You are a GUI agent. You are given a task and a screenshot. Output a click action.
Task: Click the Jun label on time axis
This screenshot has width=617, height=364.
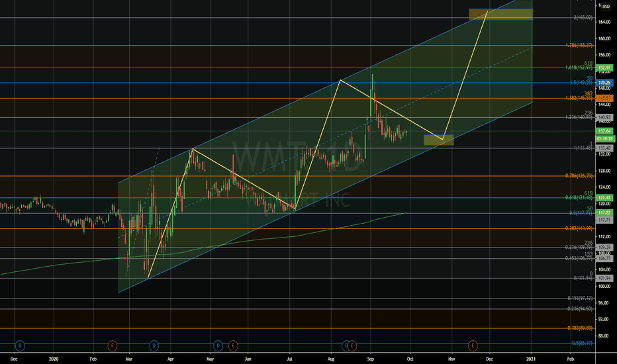pos(248,359)
